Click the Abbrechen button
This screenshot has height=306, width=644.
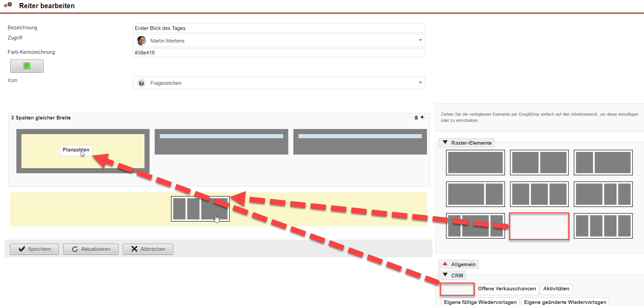point(148,249)
